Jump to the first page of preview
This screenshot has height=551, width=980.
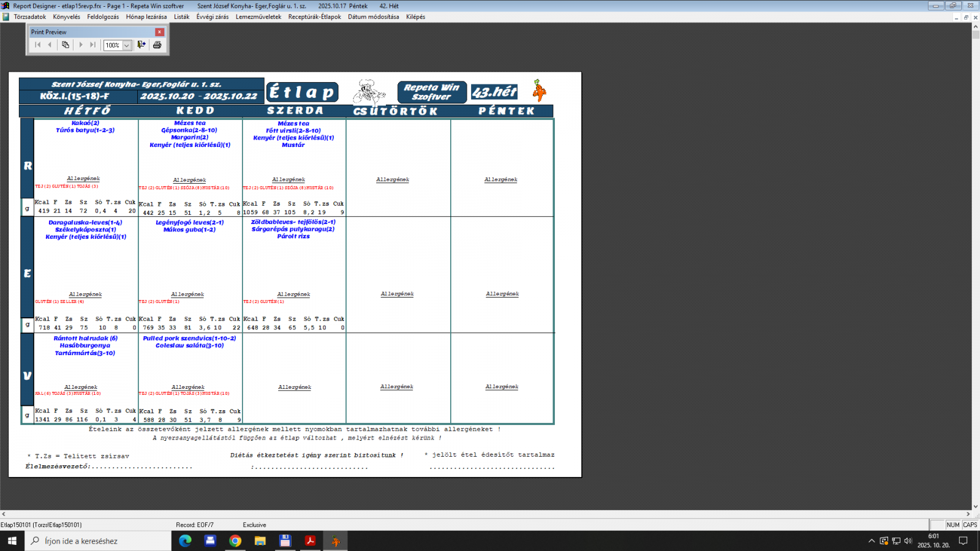coord(38,45)
